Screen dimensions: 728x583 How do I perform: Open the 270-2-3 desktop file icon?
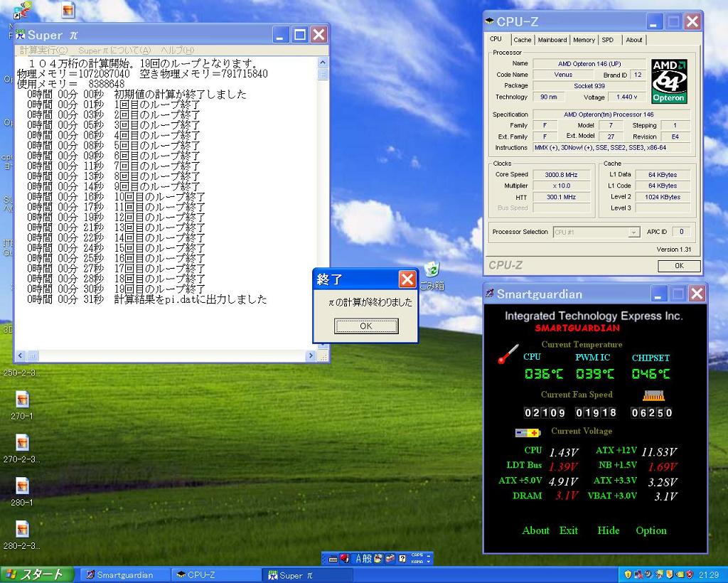[x=22, y=442]
